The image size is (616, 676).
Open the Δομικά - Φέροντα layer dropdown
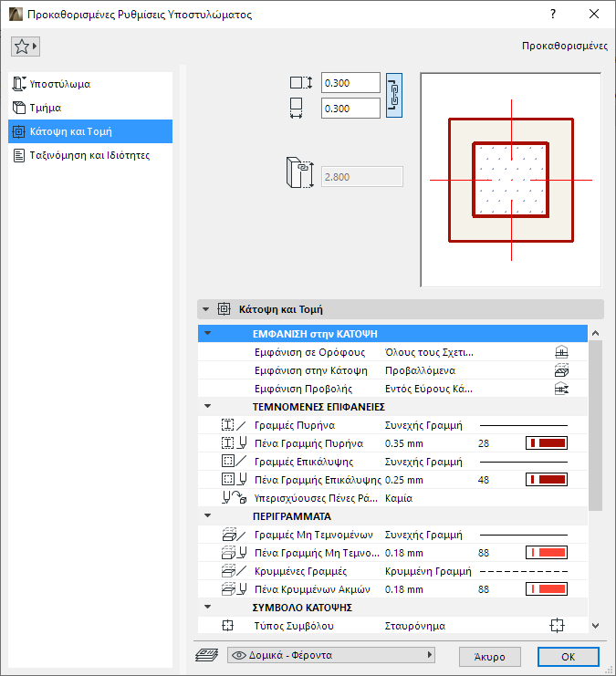(331, 655)
